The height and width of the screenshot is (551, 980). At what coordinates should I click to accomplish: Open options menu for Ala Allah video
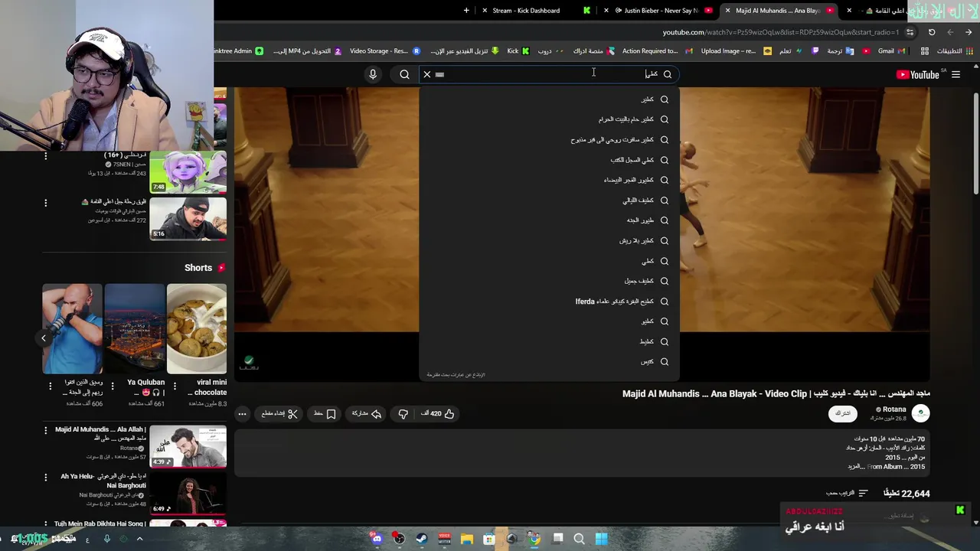pyautogui.click(x=45, y=431)
